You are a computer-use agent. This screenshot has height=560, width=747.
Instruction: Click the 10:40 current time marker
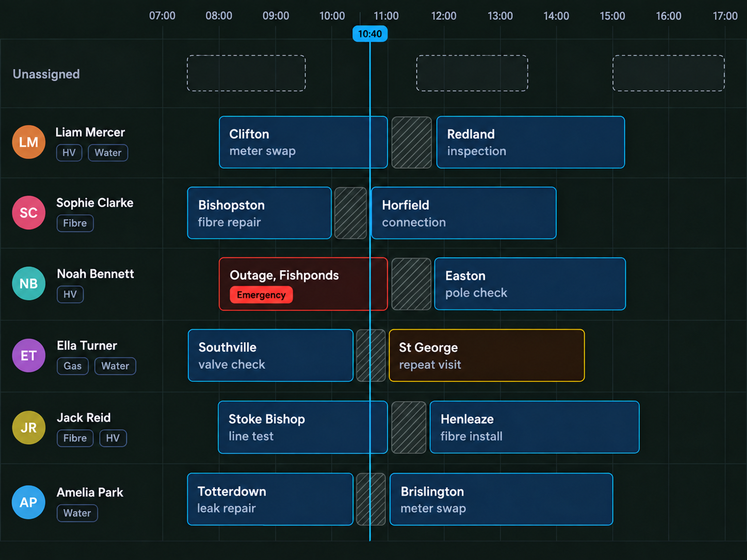[x=370, y=34]
